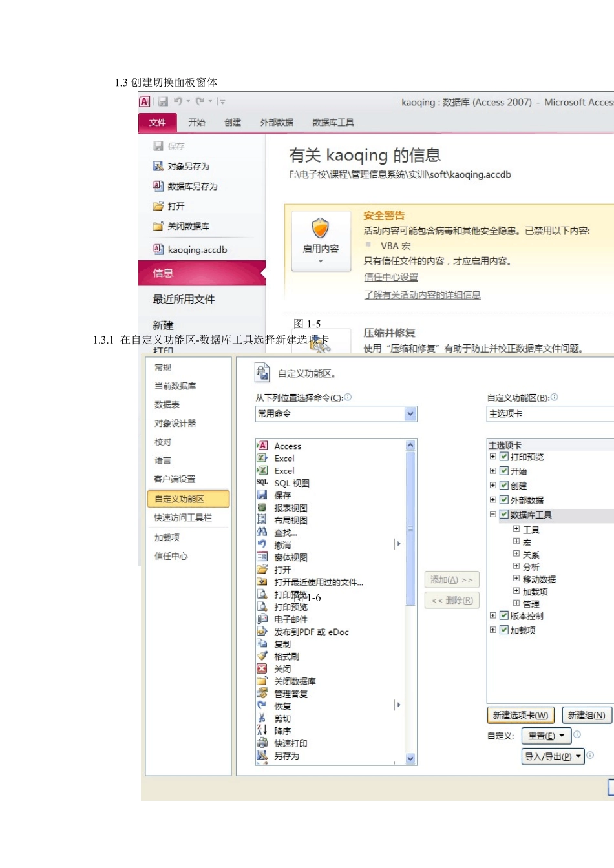
Task: Uncheck the 外部数据 tab checkbox
Action: click(504, 500)
